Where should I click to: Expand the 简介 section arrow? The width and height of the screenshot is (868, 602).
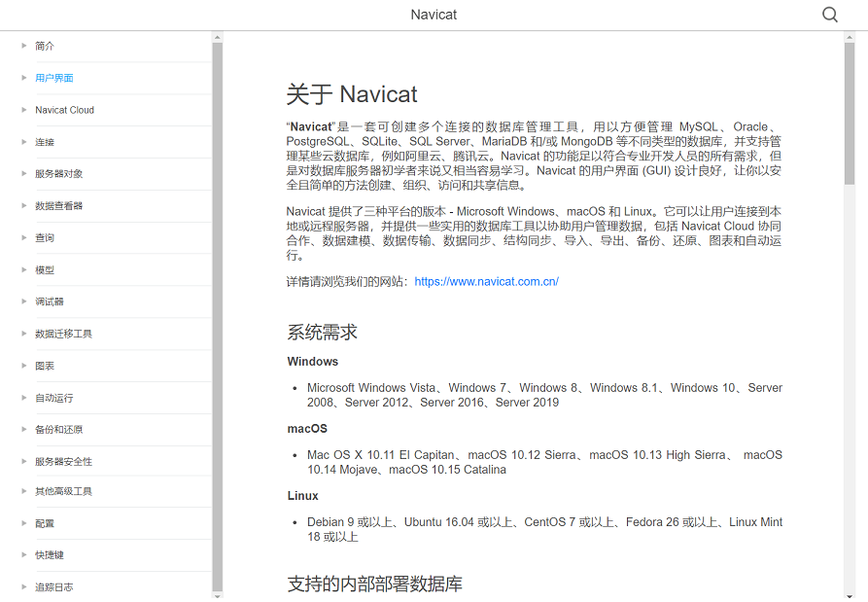tap(23, 46)
